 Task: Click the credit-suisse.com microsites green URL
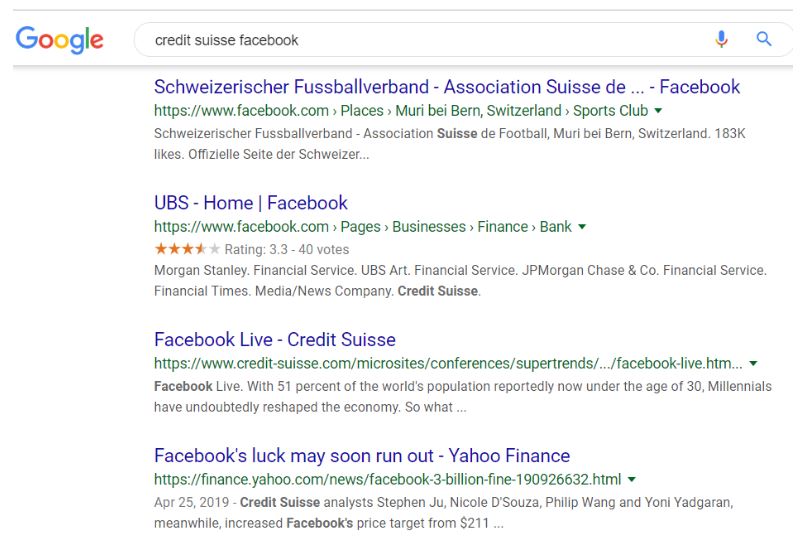tap(448, 363)
